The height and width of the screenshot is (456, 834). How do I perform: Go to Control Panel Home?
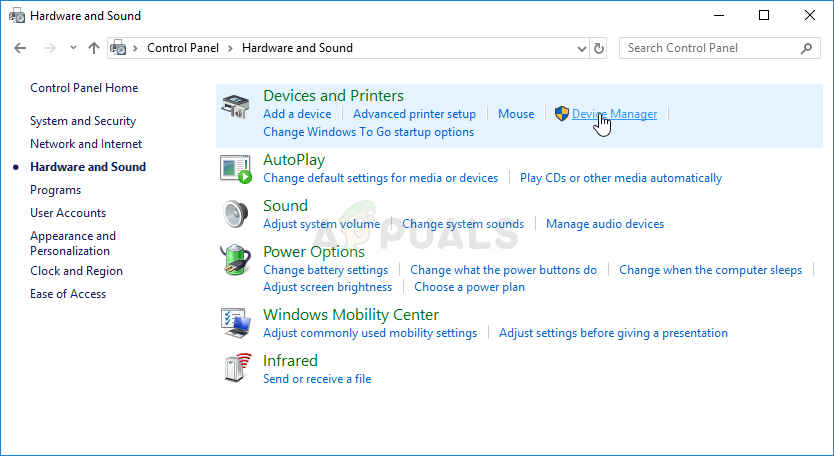(x=84, y=88)
